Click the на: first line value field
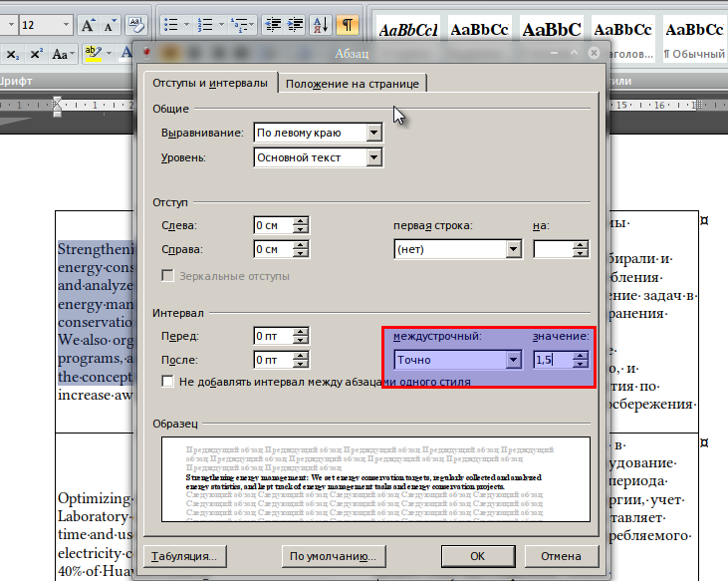 553,249
